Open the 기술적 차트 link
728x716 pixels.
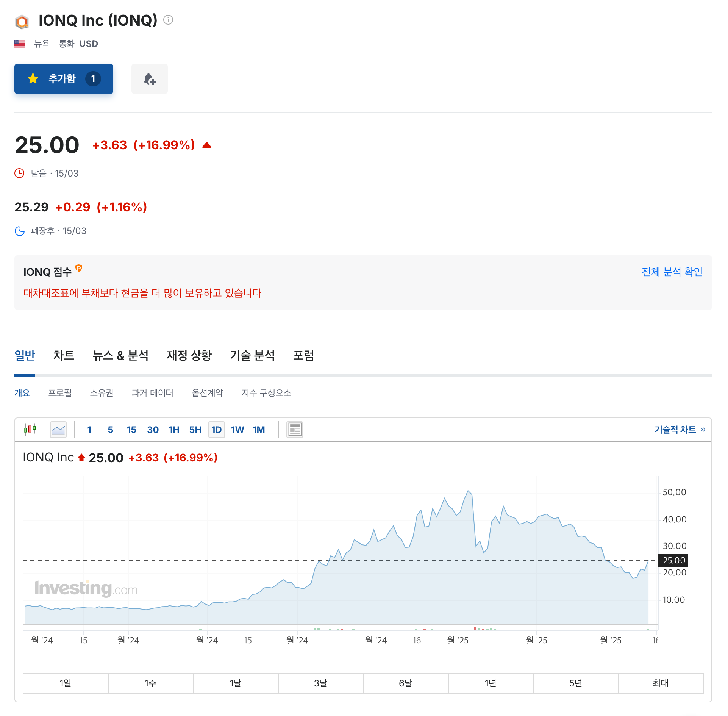[680, 430]
